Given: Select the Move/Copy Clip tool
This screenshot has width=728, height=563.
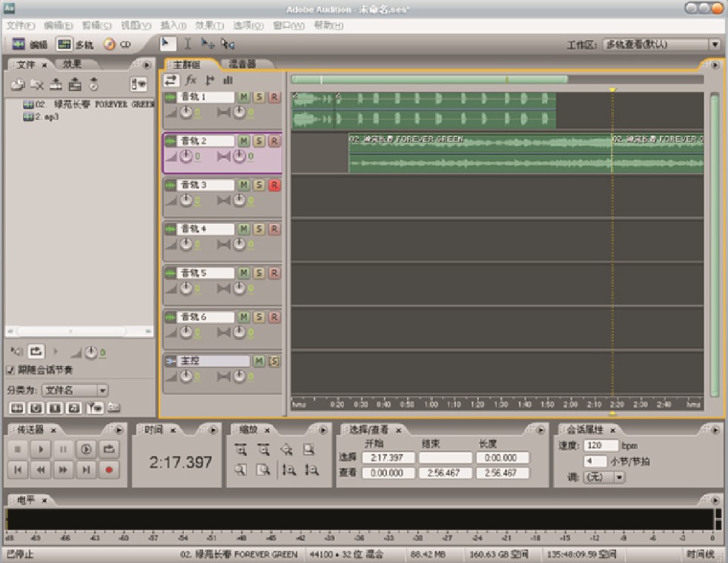Looking at the screenshot, I should click(208, 44).
